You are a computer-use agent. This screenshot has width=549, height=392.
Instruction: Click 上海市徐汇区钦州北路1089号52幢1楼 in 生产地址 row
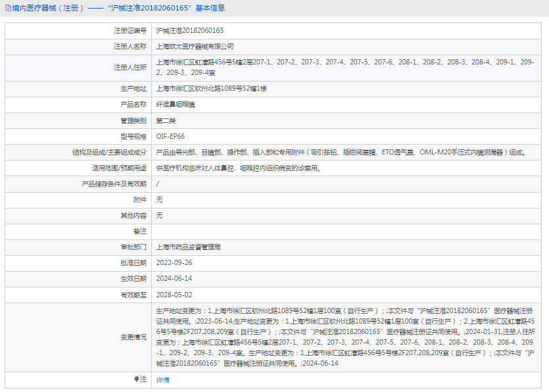(x=212, y=89)
